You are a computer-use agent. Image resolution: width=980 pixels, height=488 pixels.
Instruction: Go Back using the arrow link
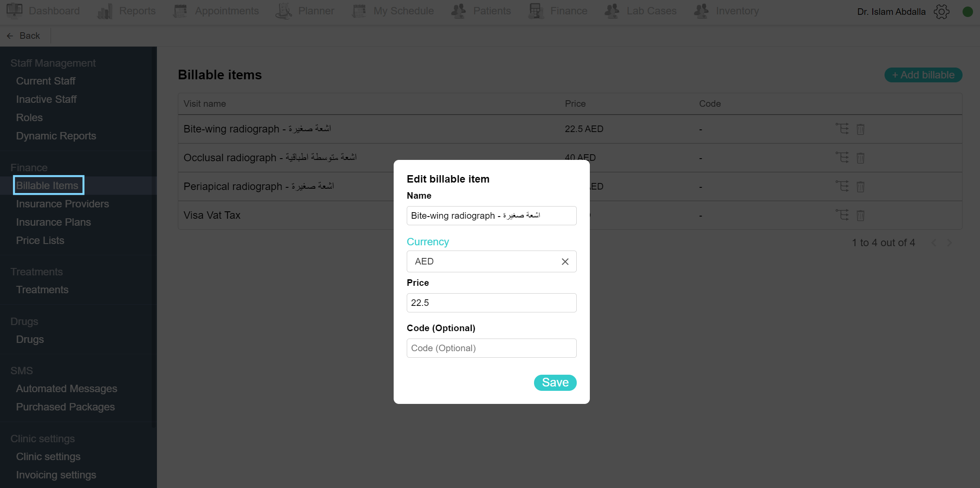(x=24, y=36)
